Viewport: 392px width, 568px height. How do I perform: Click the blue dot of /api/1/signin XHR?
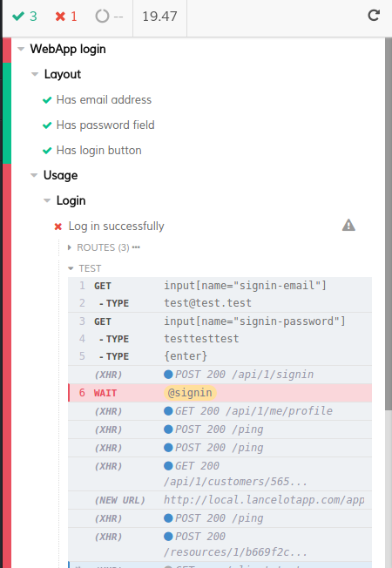[168, 375]
